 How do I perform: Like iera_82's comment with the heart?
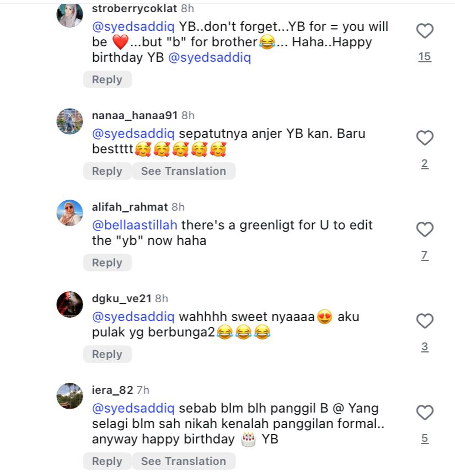[424, 413]
